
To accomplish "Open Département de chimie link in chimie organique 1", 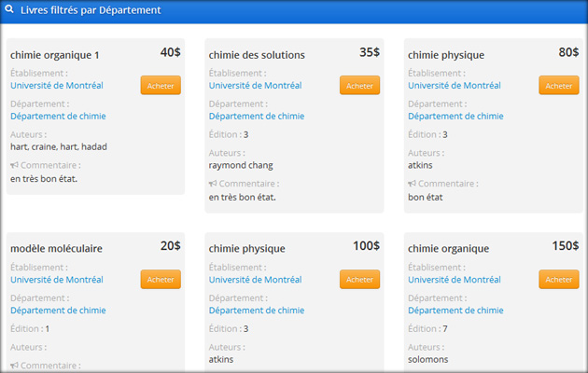I will (58, 117).
